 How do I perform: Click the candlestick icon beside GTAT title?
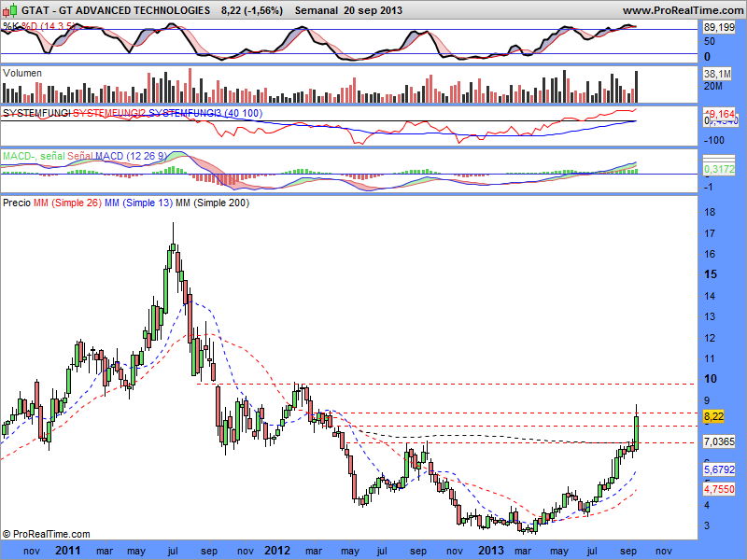[9, 9]
